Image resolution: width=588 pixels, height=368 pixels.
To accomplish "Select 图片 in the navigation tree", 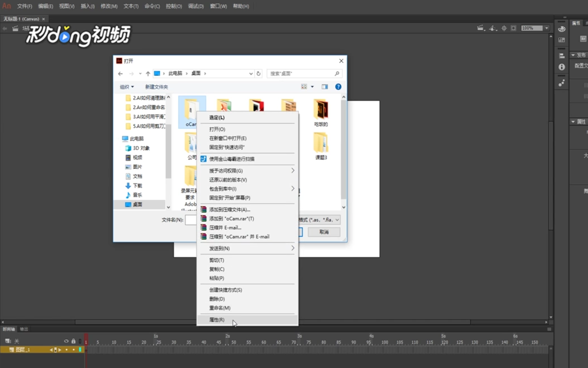I will [134, 167].
